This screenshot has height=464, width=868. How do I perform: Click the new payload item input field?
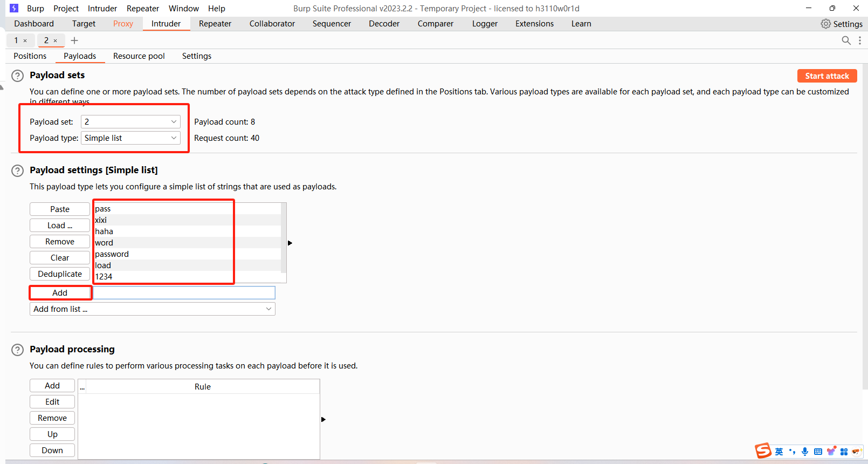[x=184, y=293]
